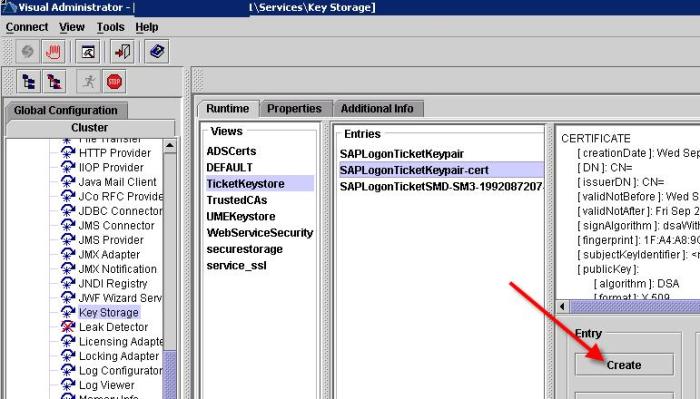Select IIOP Provider service icon

(68, 167)
